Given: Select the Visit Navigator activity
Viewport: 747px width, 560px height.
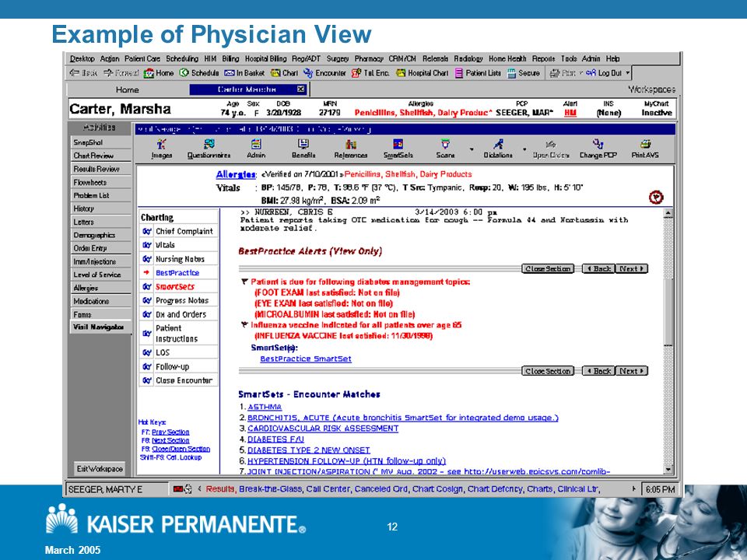Looking at the screenshot, I should (100, 327).
